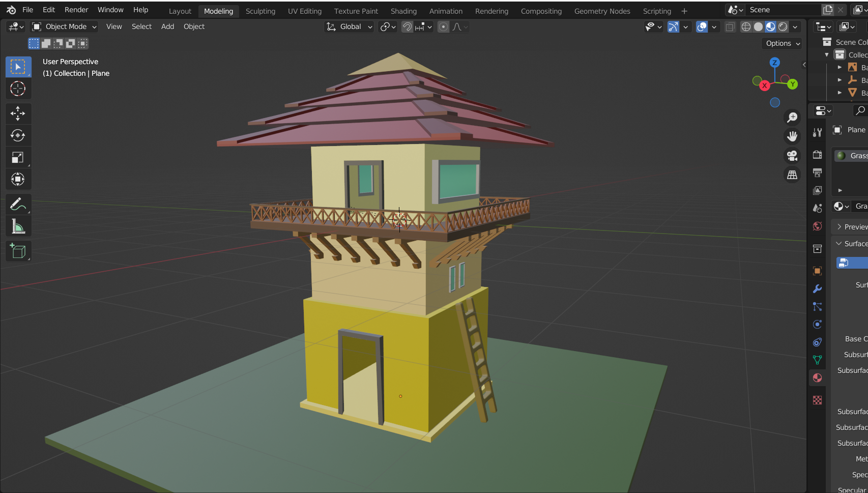Open the viewport Select menu
Image resolution: width=868 pixels, height=493 pixels.
pos(141,26)
